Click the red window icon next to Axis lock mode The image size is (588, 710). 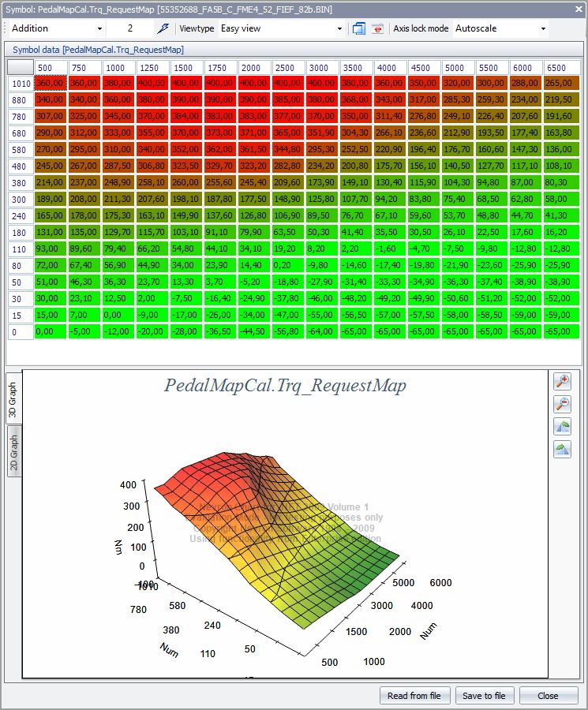pyautogui.click(x=377, y=28)
